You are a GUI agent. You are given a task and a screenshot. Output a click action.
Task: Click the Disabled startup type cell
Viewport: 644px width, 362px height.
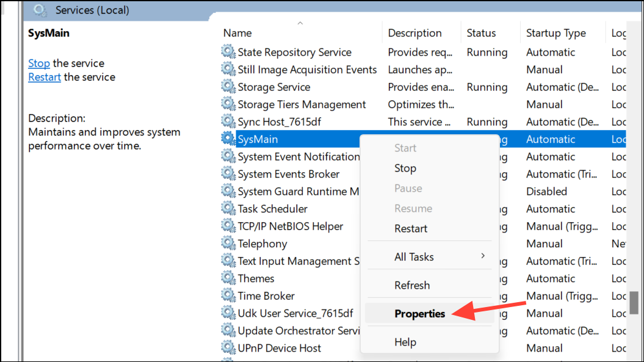[546, 192]
